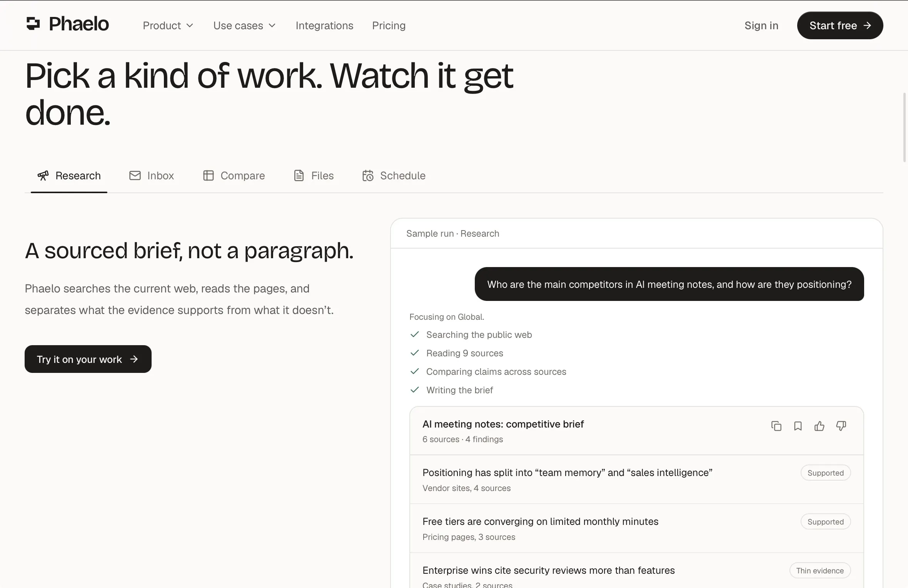Click the telescope icon on Research tab

pyautogui.click(x=43, y=175)
